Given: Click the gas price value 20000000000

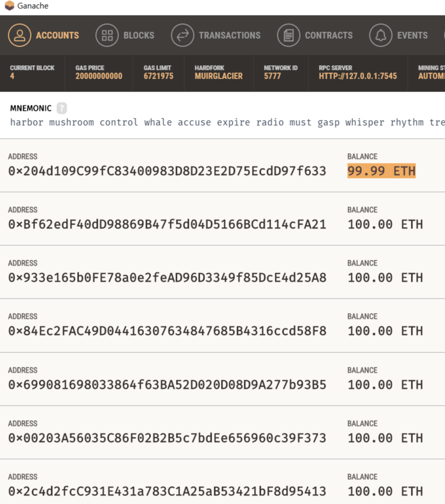Looking at the screenshot, I should 99,76.
